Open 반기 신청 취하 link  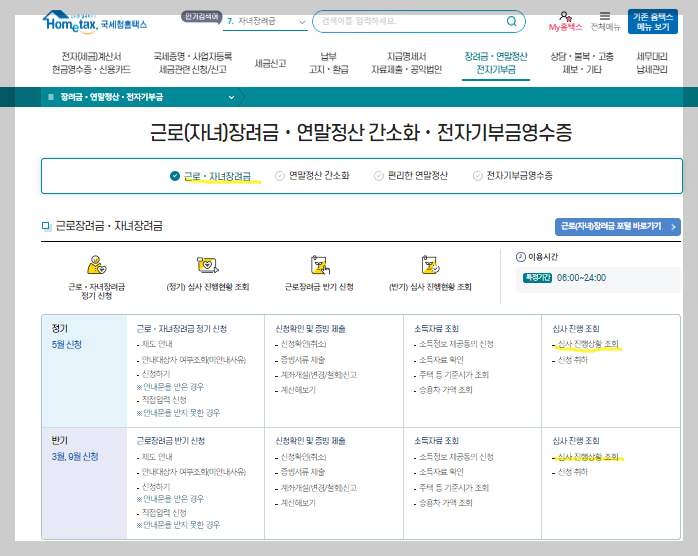pyautogui.click(x=573, y=472)
